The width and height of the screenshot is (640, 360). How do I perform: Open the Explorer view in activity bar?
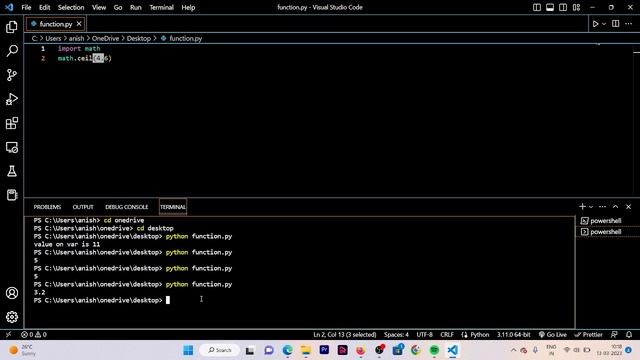[12, 27]
